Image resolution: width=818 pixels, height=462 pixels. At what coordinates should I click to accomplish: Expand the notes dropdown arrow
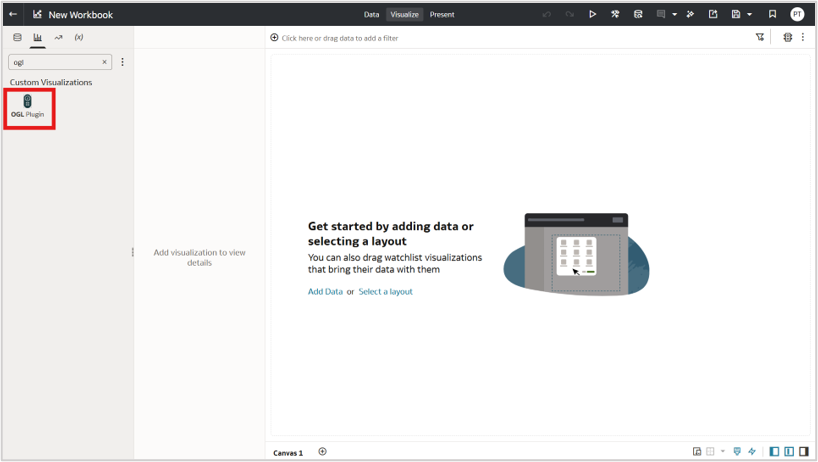click(675, 15)
